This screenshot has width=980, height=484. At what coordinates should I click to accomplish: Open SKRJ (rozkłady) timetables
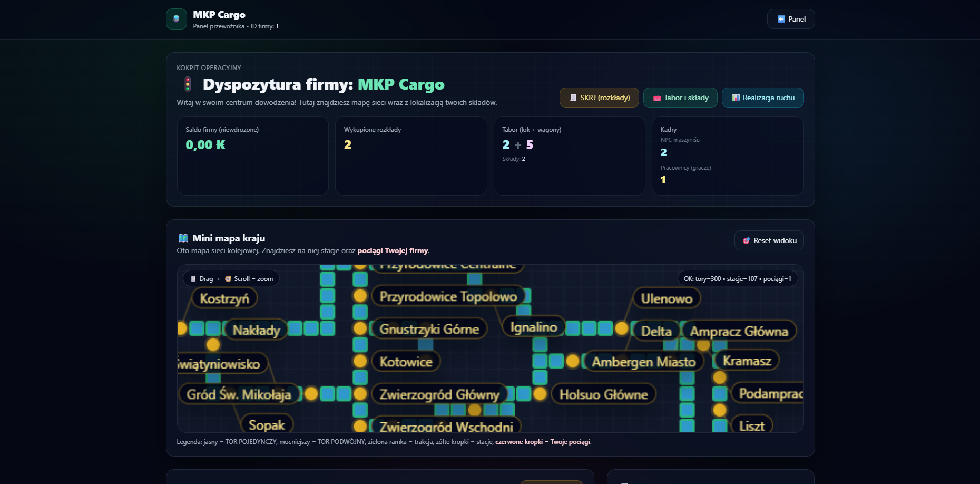[x=599, y=98]
